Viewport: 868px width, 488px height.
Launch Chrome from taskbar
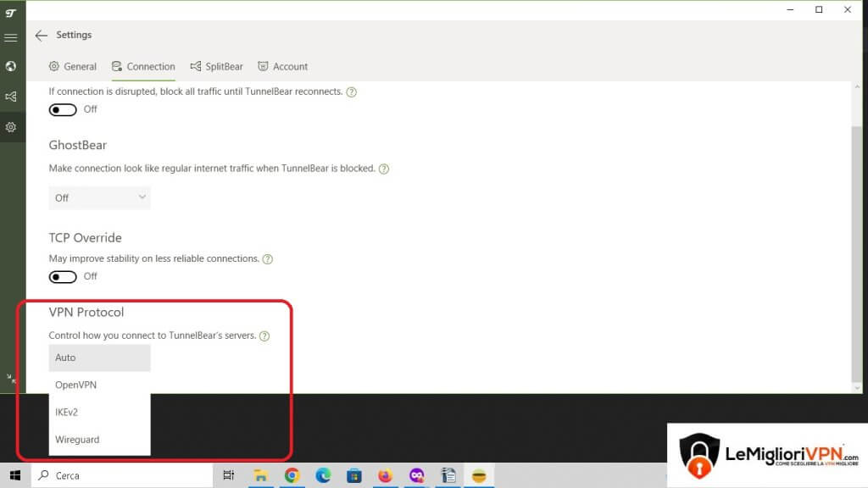[292, 475]
